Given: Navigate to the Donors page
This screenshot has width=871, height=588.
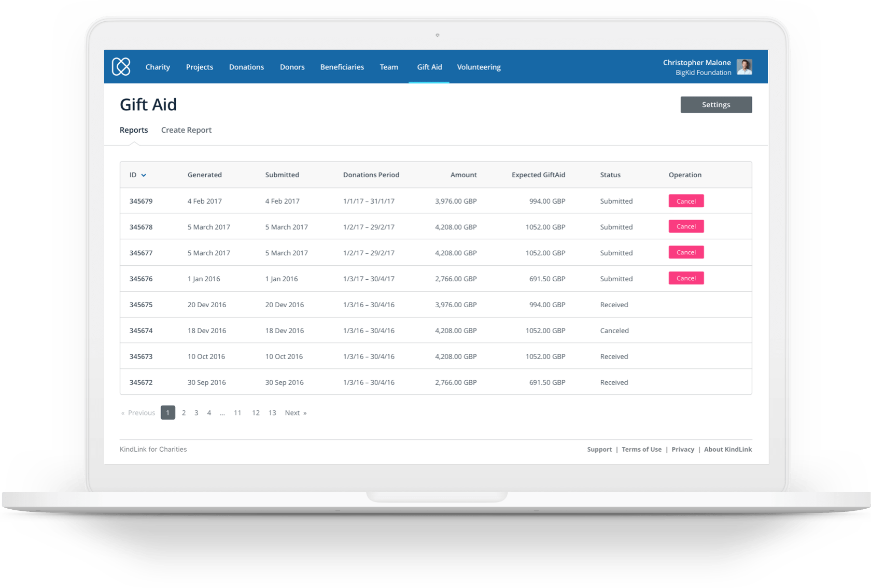Looking at the screenshot, I should pyautogui.click(x=292, y=66).
